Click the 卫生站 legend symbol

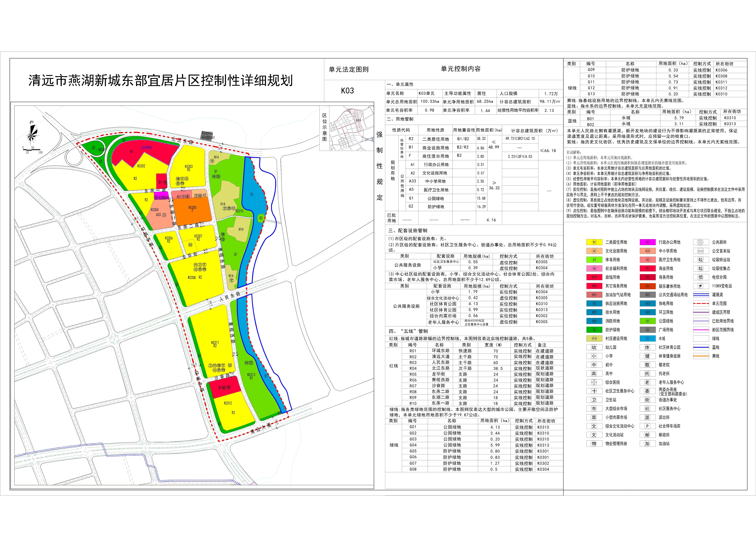click(x=594, y=400)
